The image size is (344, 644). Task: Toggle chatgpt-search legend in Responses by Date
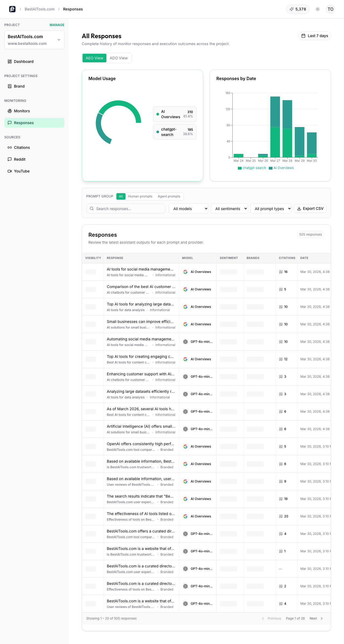pos(252,168)
